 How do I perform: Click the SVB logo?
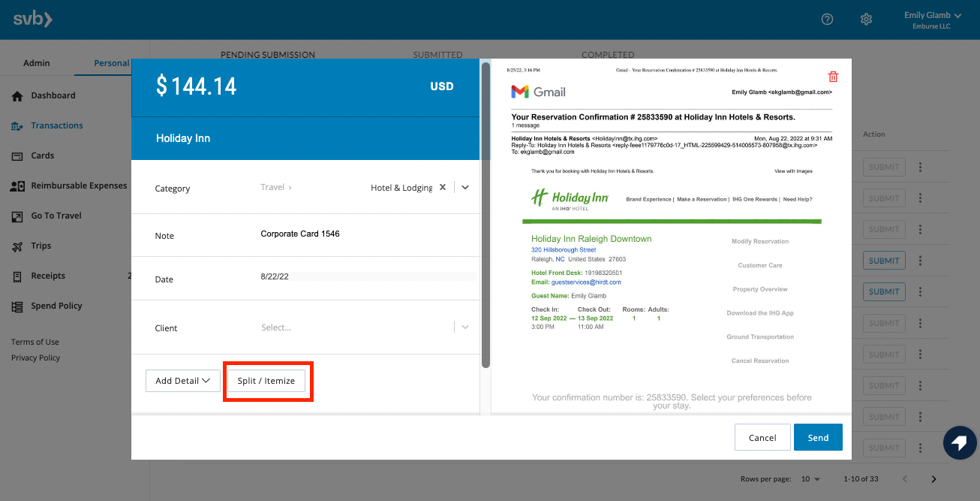pyautogui.click(x=33, y=20)
